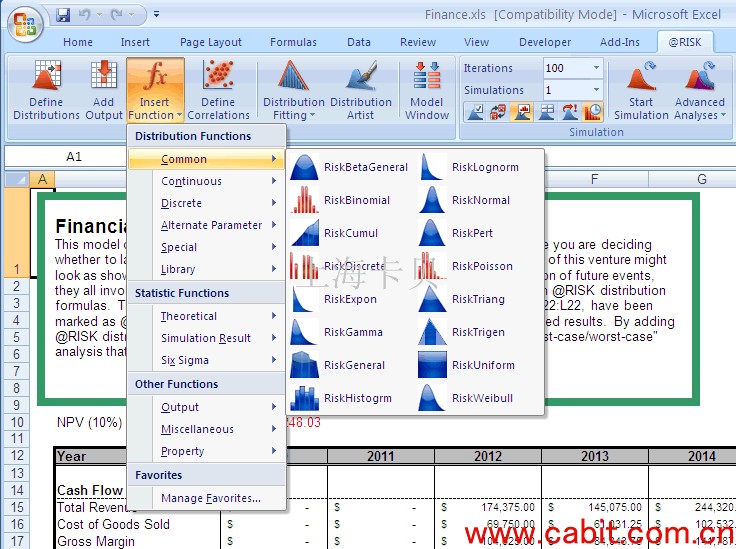
Task: Toggle the update-windows icon with red arrow
Action: tap(569, 112)
